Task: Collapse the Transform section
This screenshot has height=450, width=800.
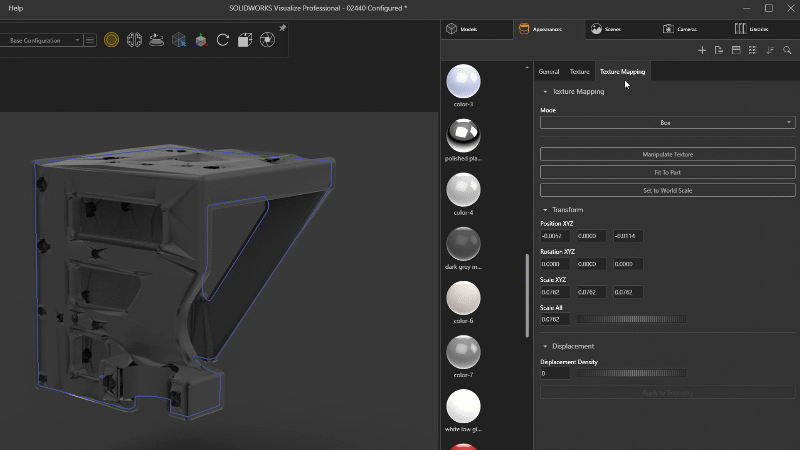Action: [545, 209]
